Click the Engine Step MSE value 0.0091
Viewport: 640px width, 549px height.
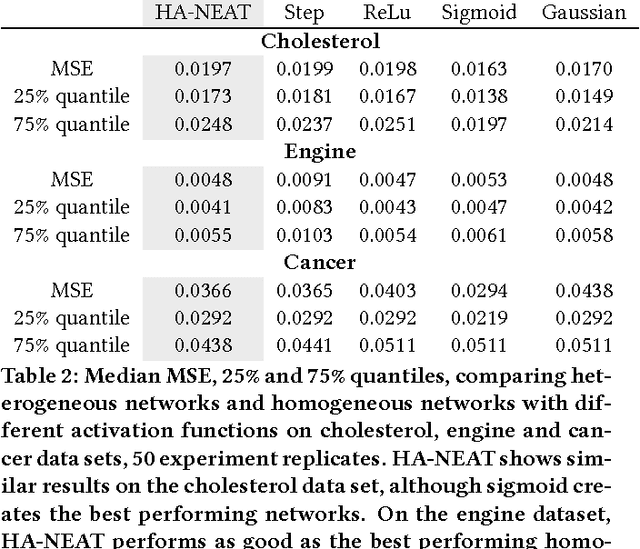(x=304, y=181)
